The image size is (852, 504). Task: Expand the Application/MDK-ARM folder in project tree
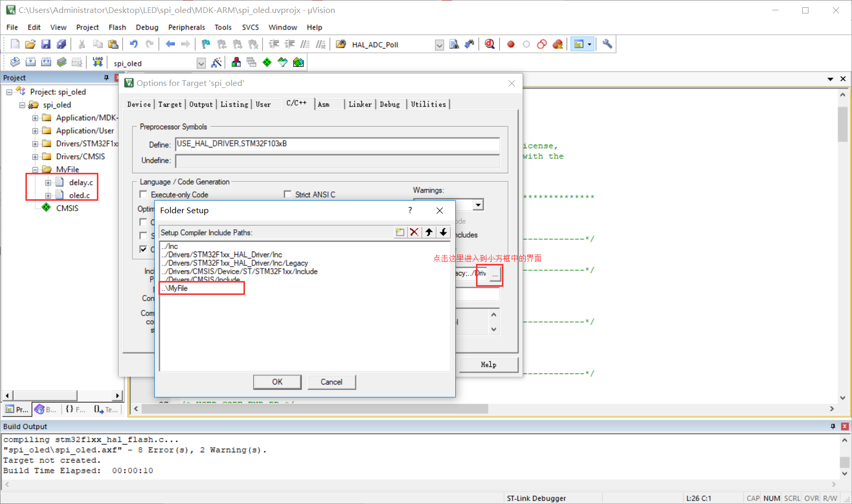click(x=35, y=118)
